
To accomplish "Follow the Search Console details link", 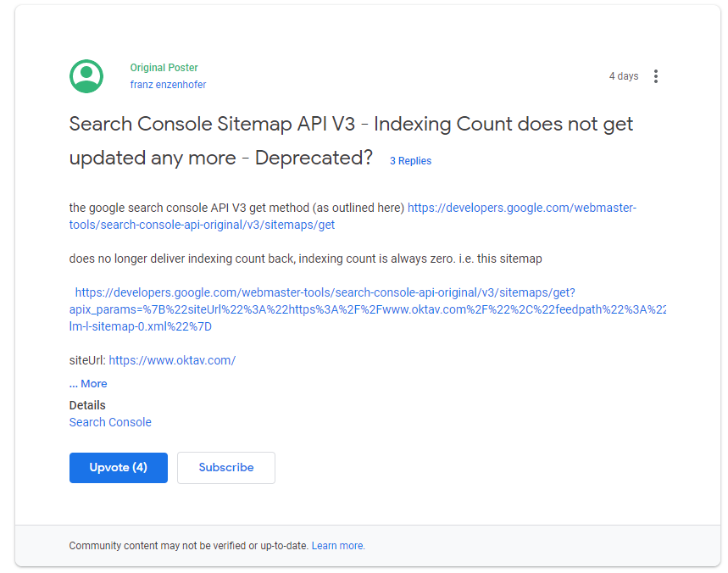I will coord(110,422).
